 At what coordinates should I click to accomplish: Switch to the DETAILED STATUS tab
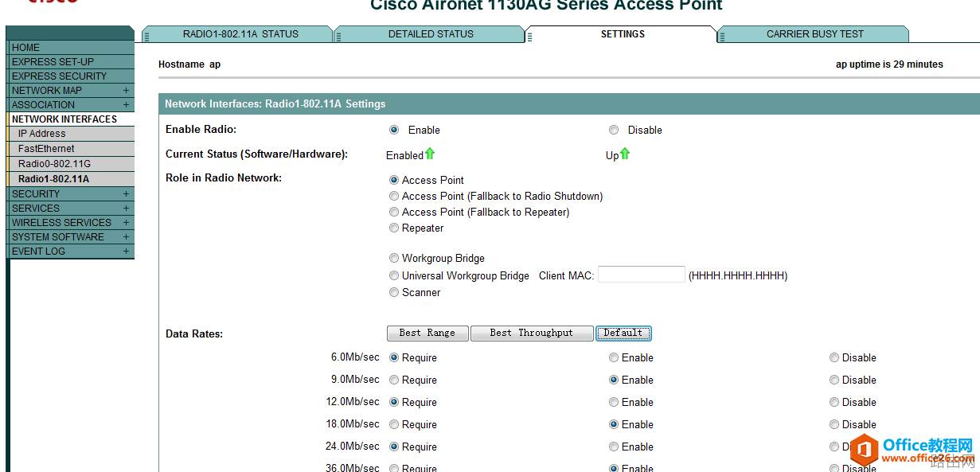(430, 34)
